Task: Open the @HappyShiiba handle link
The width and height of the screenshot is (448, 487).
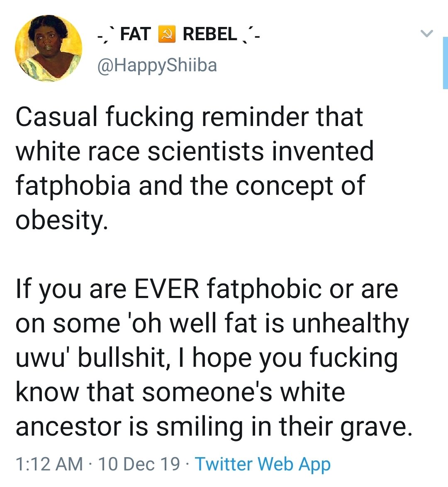Action: (157, 65)
